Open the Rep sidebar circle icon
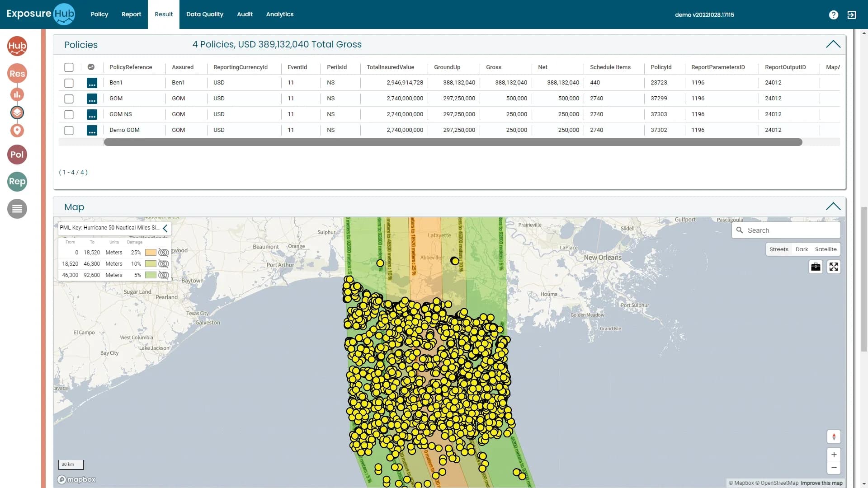 pos(17,182)
